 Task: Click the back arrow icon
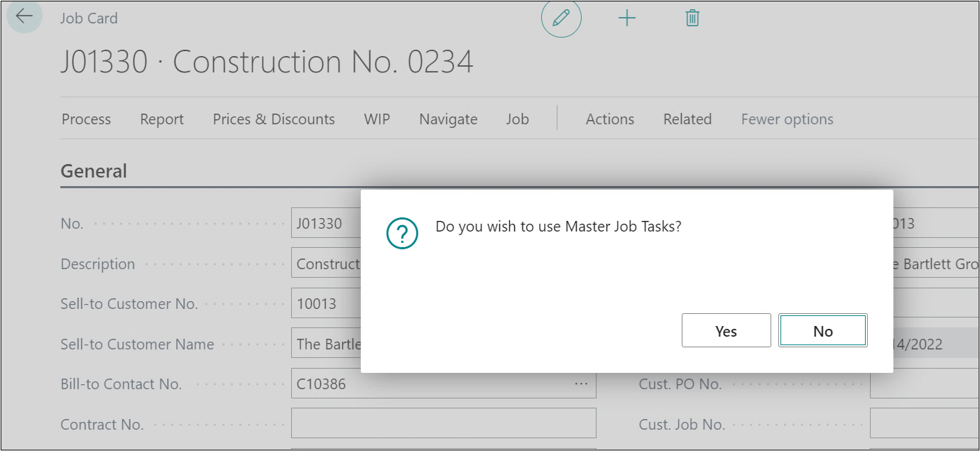[24, 16]
